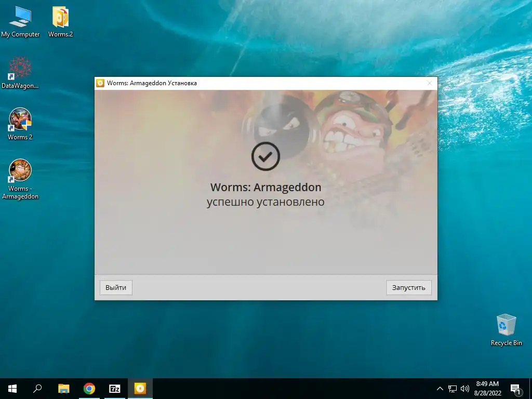Open the volume speaker tray icon
This screenshot has width=532, height=399.
[465, 389]
